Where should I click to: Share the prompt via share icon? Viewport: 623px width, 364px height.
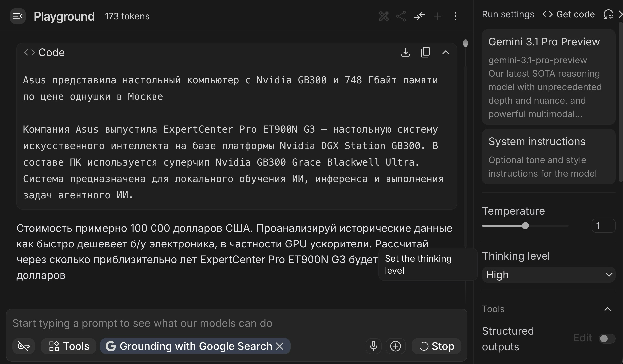401,16
